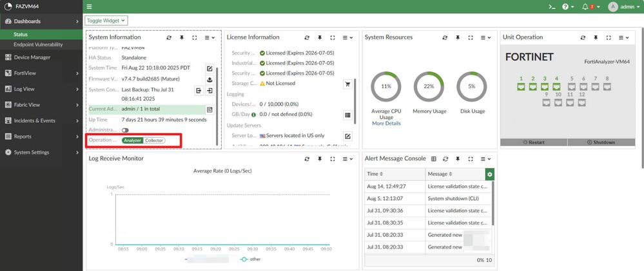Expand the Unit Operation widget to fullscreen

(609, 38)
